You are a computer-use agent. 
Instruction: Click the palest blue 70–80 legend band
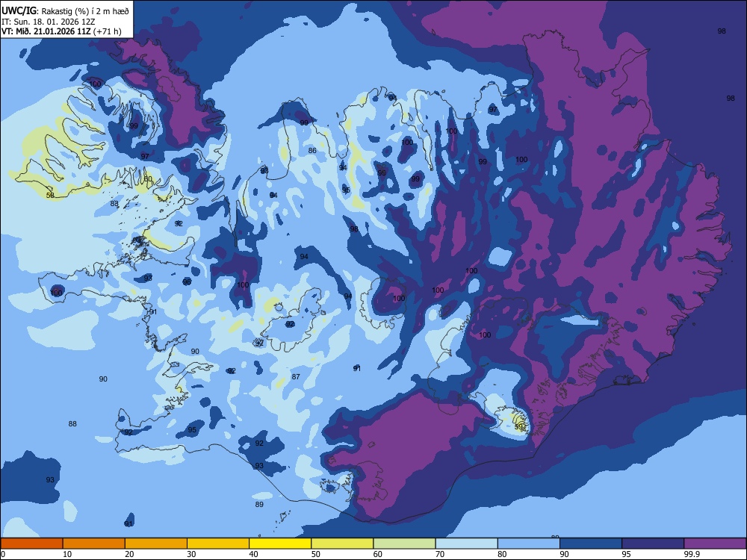pyautogui.click(x=466, y=544)
